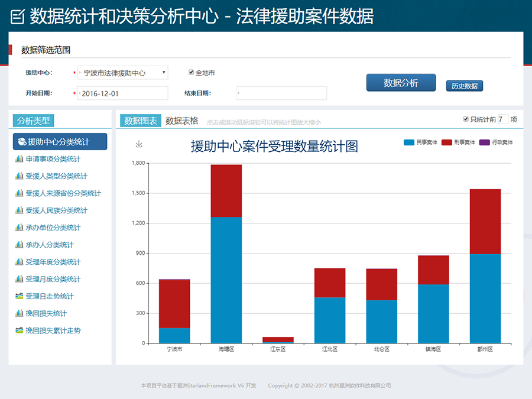Click the bar chart icon for 受理月度分类统计
The height and width of the screenshot is (399, 532).
click(20, 279)
